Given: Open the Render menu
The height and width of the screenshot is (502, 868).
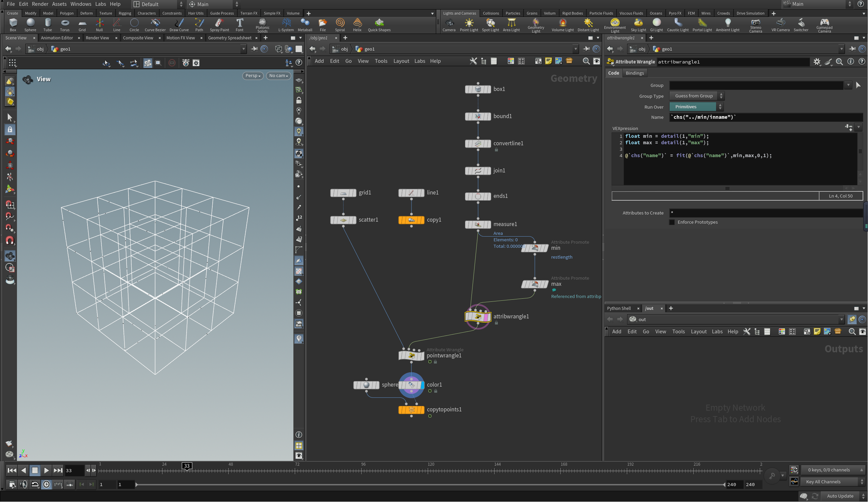Looking at the screenshot, I should tap(40, 4).
